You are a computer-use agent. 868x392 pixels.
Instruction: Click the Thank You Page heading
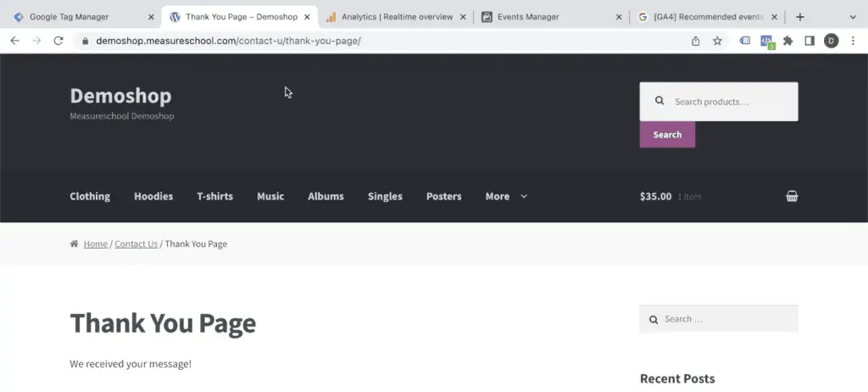pos(163,322)
